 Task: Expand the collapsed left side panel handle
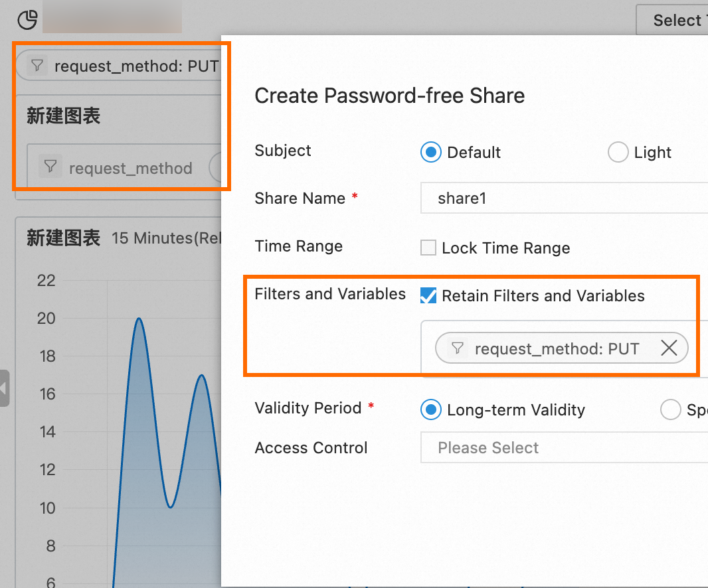pos(4,388)
